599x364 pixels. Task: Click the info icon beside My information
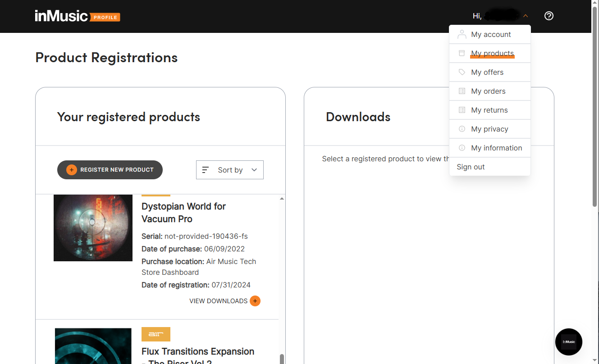[462, 148]
